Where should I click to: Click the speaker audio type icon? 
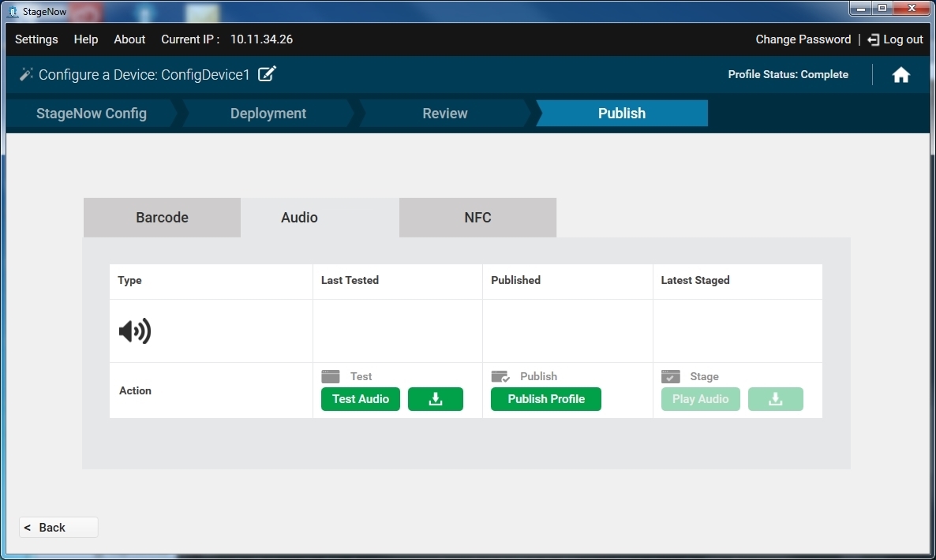[135, 331]
